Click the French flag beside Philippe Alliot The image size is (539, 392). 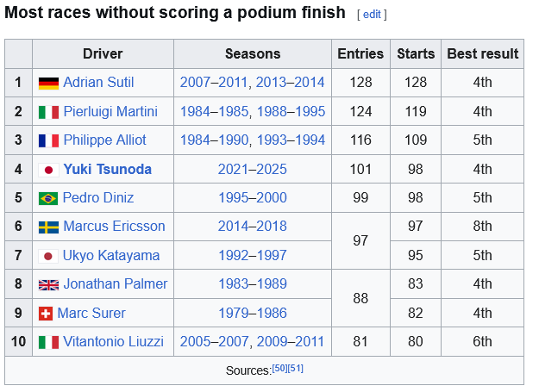pos(48,140)
